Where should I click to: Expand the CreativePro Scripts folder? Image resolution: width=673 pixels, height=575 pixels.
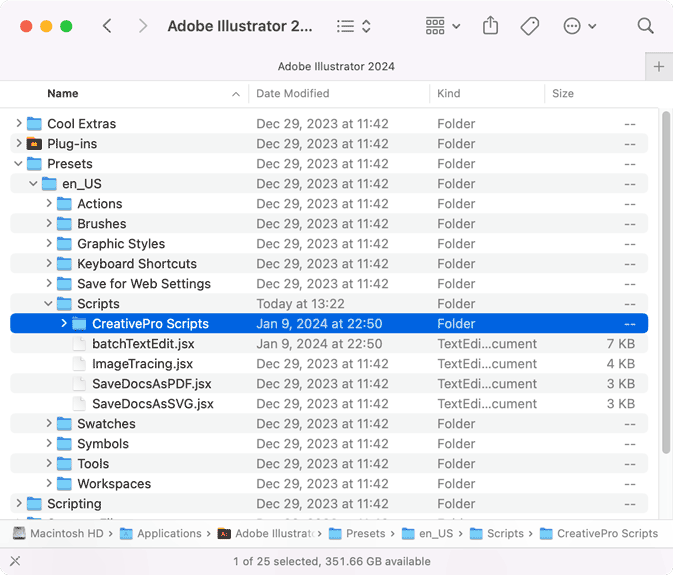(64, 323)
